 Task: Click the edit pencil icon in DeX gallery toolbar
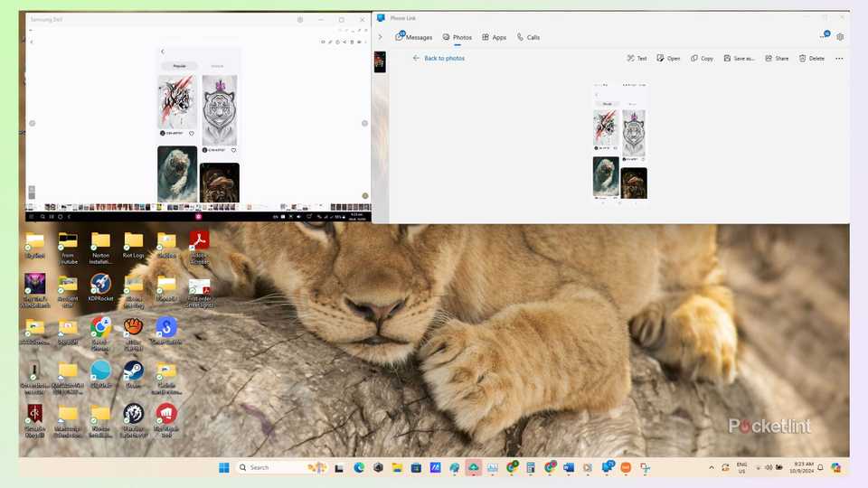331,42
